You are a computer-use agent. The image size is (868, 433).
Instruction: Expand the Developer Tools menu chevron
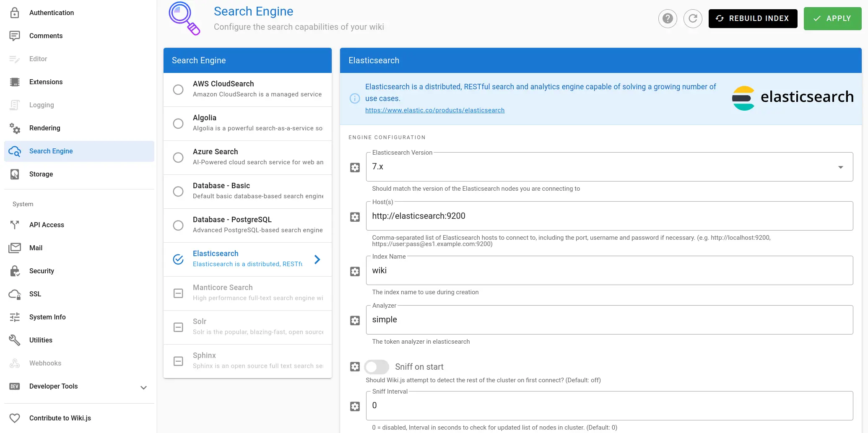tap(143, 387)
